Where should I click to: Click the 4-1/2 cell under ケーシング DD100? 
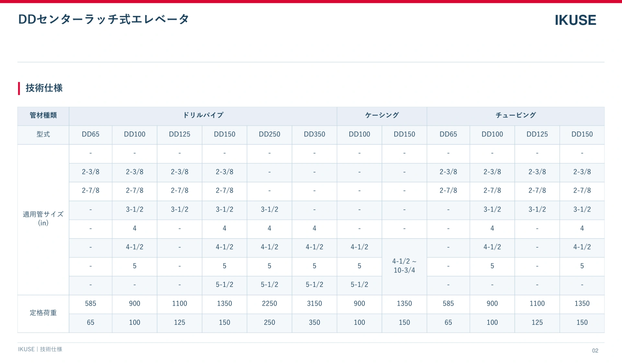tap(360, 247)
